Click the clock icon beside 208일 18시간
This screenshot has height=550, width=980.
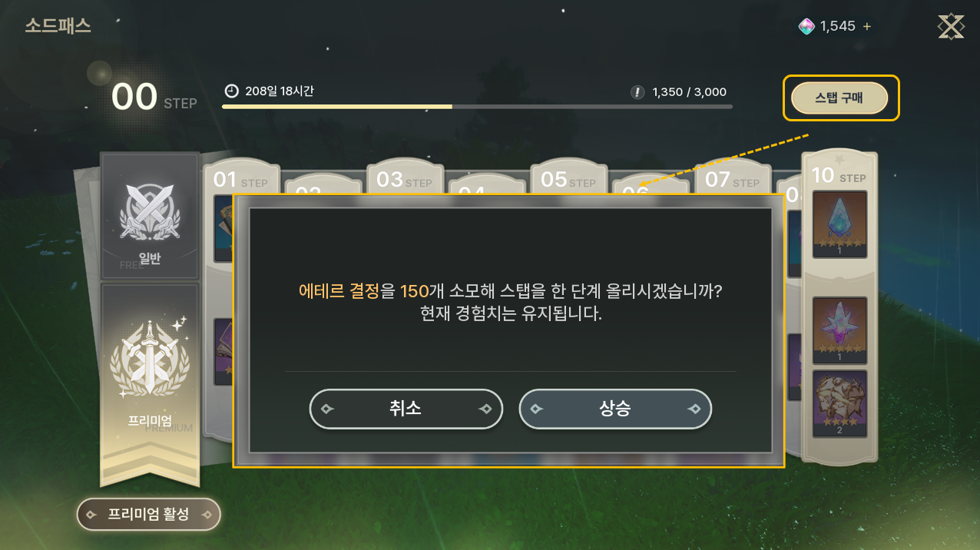231,91
